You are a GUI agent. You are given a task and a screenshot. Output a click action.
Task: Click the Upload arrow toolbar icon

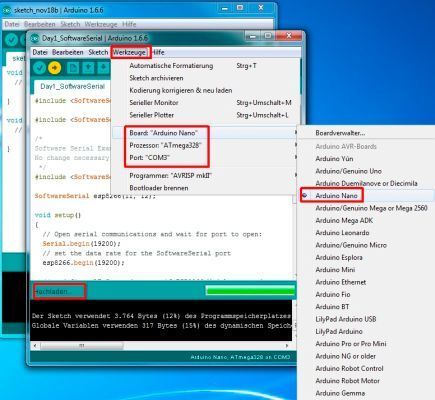tap(54, 68)
